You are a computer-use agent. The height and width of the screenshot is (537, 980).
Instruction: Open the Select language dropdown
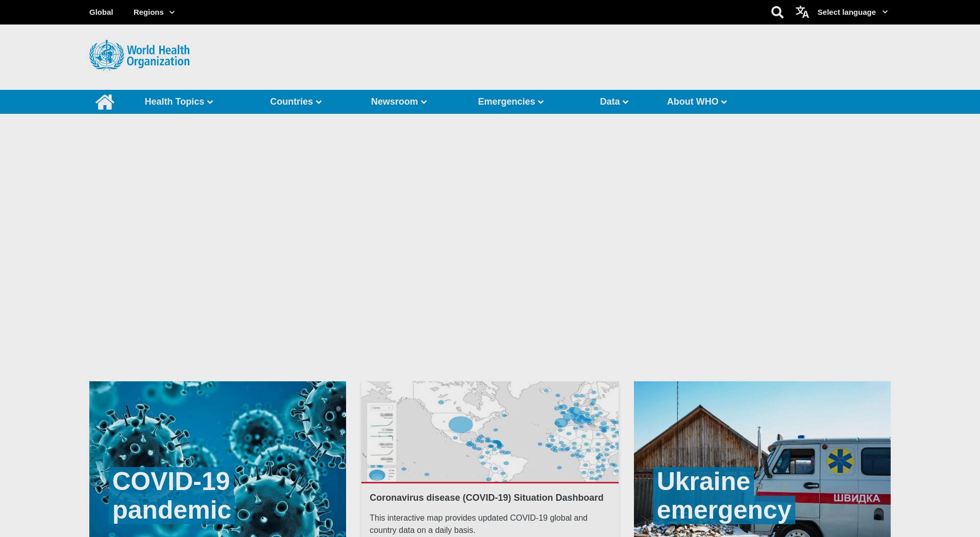852,12
